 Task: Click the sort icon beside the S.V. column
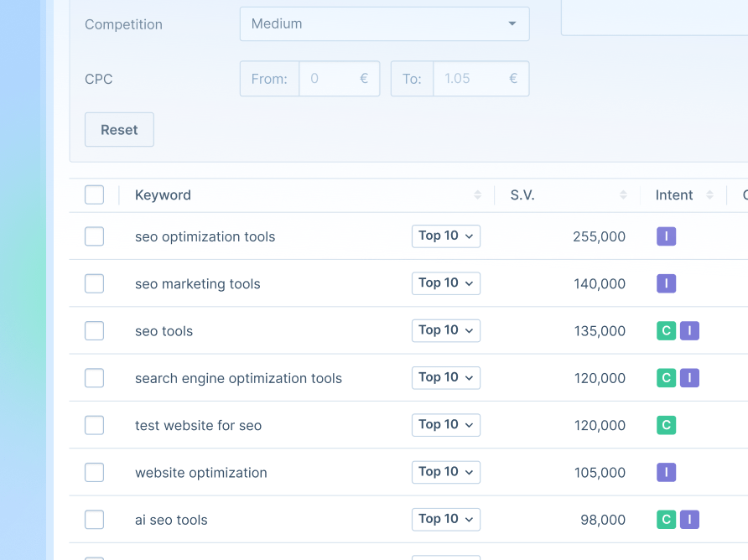click(x=623, y=194)
